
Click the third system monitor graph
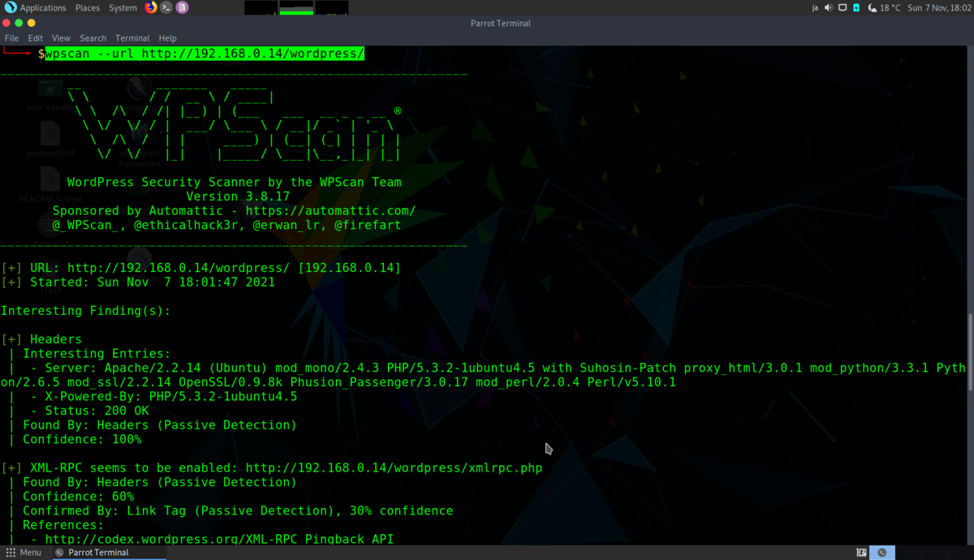(x=332, y=7)
